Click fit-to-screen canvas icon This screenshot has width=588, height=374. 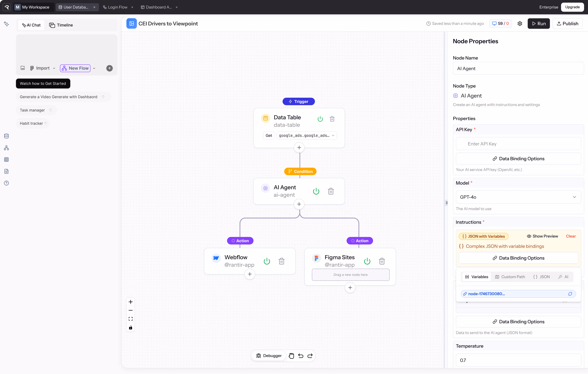click(130, 319)
